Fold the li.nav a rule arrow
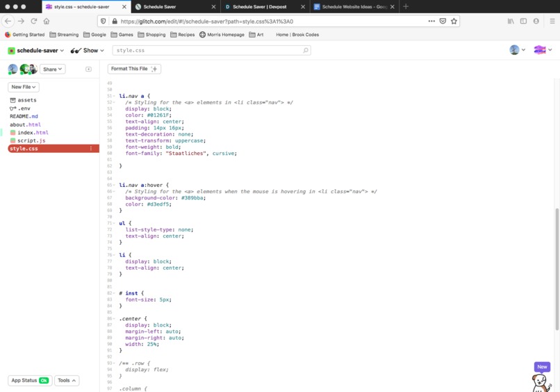The height and width of the screenshot is (392, 560). (x=114, y=96)
